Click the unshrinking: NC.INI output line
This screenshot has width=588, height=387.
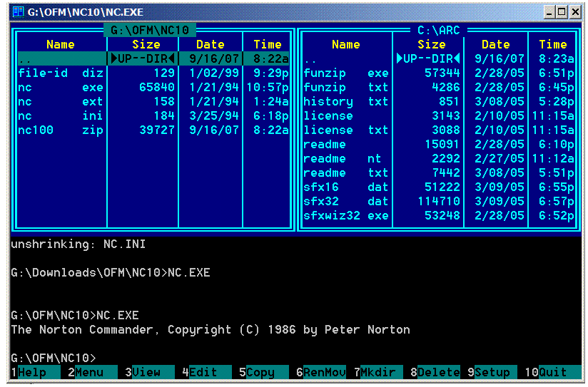[78, 244]
